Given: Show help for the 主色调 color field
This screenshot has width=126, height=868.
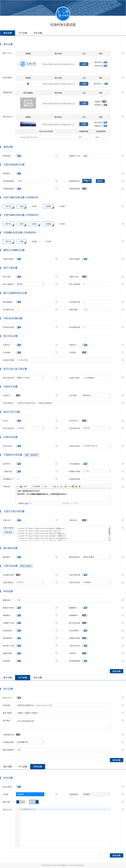Looking at the screenshot, I should click(x=56, y=794).
